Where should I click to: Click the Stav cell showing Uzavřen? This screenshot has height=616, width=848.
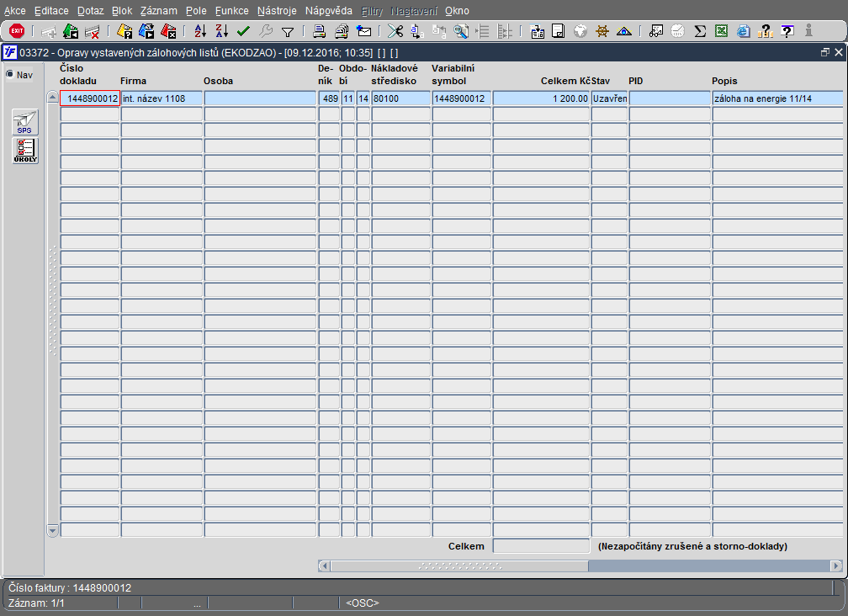(x=609, y=98)
